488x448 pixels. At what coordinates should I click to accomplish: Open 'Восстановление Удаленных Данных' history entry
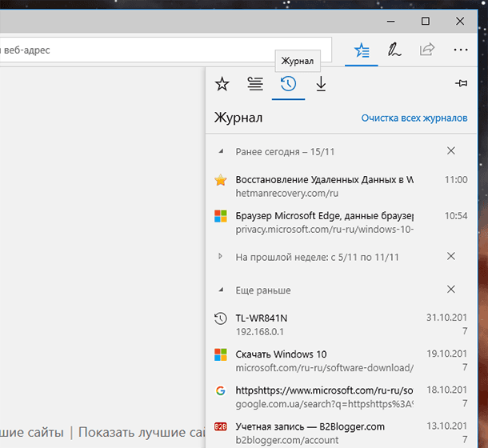point(325,180)
